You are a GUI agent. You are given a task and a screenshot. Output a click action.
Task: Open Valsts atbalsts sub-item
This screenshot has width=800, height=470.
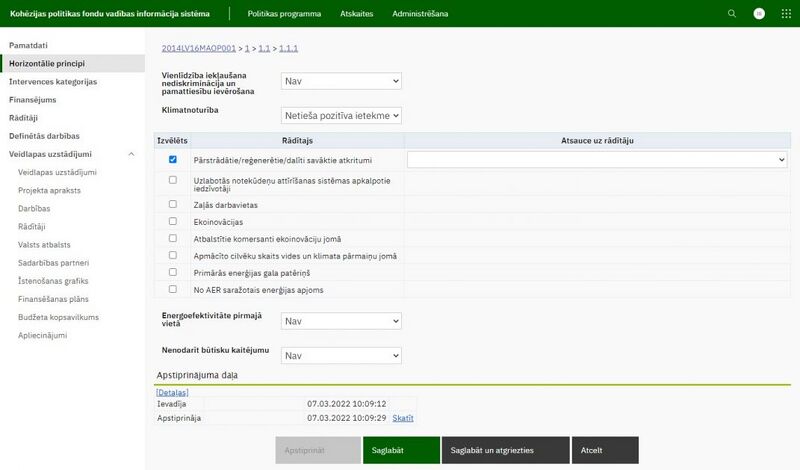pyautogui.click(x=44, y=244)
